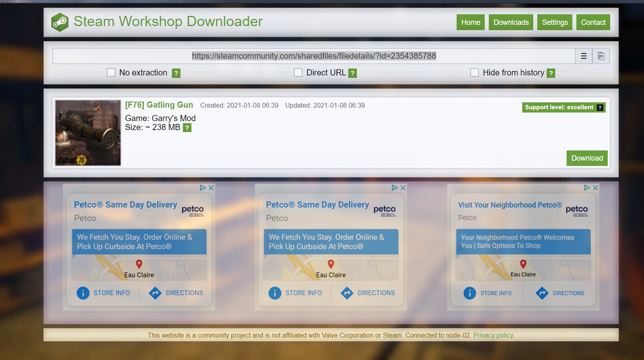Click the Updated: 2021-01-08 06:39 text
644x360 pixels.
[x=325, y=105]
